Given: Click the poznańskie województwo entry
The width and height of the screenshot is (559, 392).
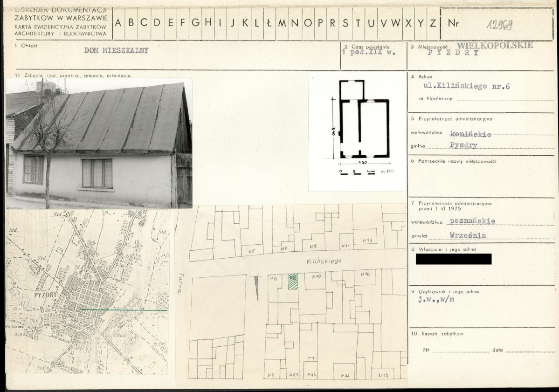Looking at the screenshot, I should tap(472, 221).
